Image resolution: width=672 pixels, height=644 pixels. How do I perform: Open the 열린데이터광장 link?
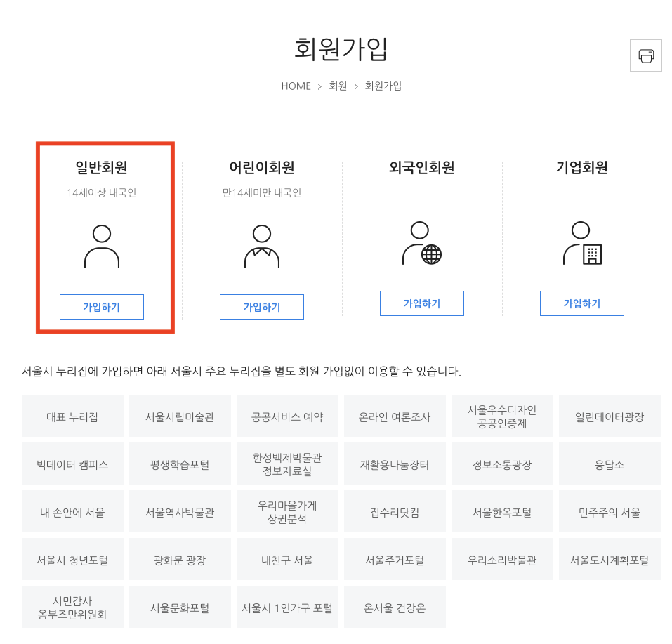[610, 415]
